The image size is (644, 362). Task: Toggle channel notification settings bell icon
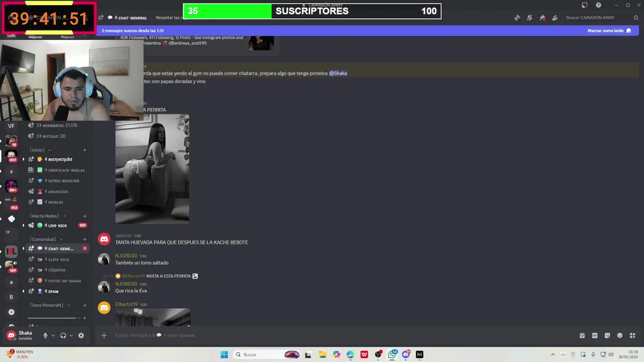(529, 18)
